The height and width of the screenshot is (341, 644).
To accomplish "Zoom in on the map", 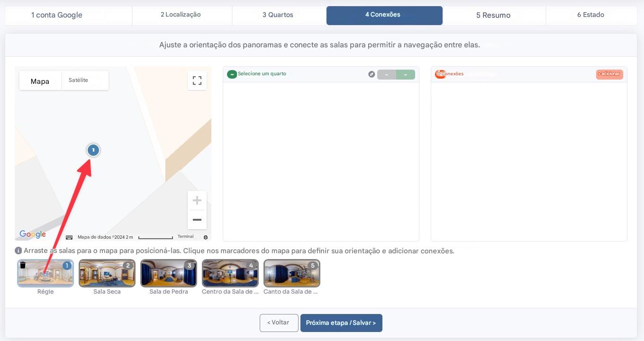I will (x=197, y=200).
